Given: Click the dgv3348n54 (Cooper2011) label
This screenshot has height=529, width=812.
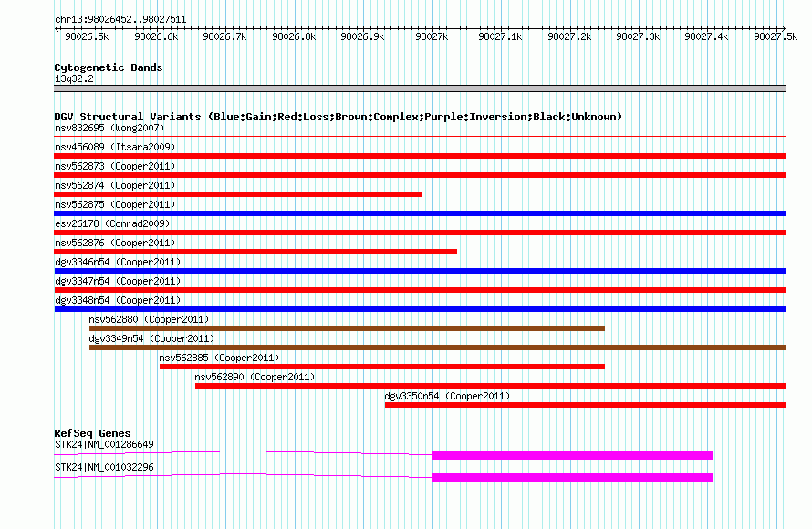Looking at the screenshot, I should click(118, 300).
